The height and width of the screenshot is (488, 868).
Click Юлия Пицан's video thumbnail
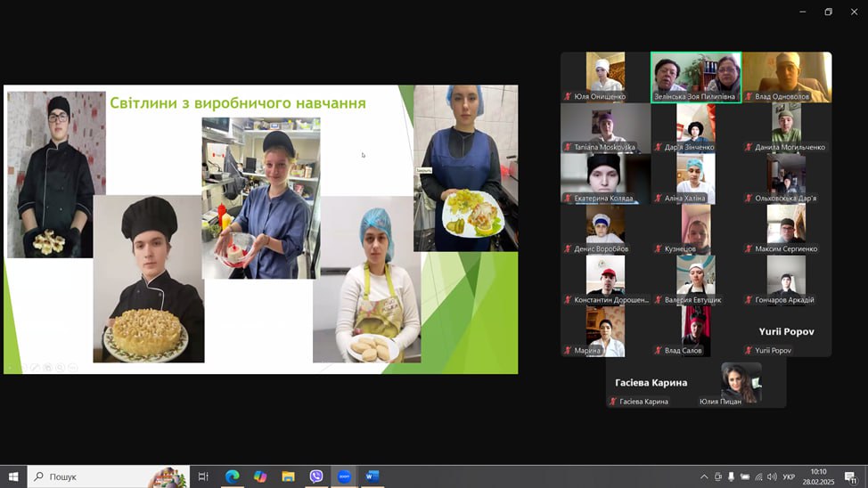point(741,383)
